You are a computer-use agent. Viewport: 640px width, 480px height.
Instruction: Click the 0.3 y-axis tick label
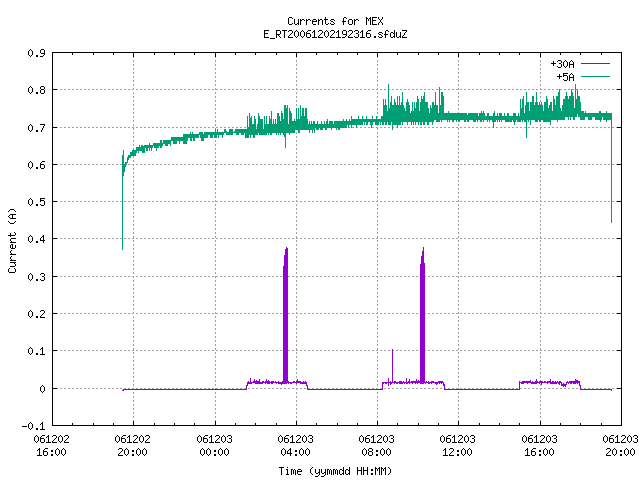click(37, 277)
